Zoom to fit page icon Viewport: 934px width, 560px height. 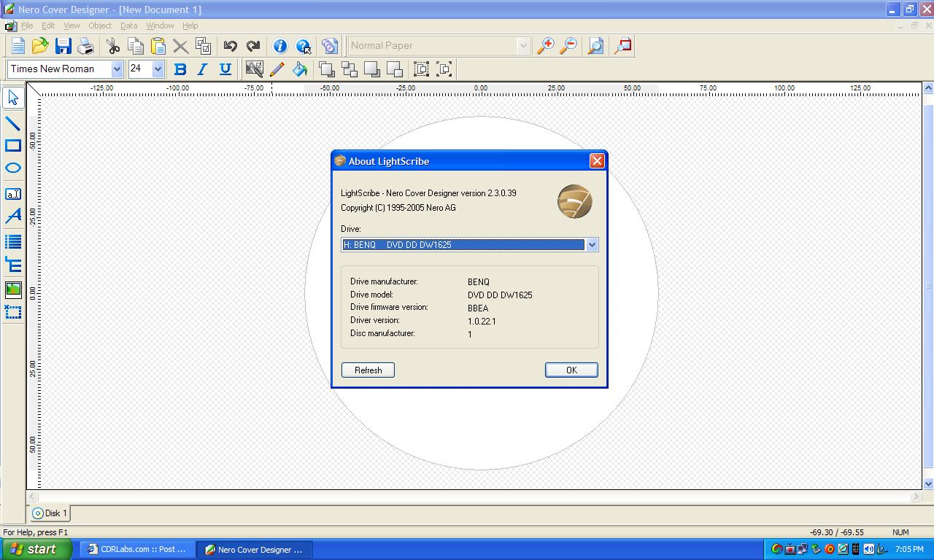595,46
